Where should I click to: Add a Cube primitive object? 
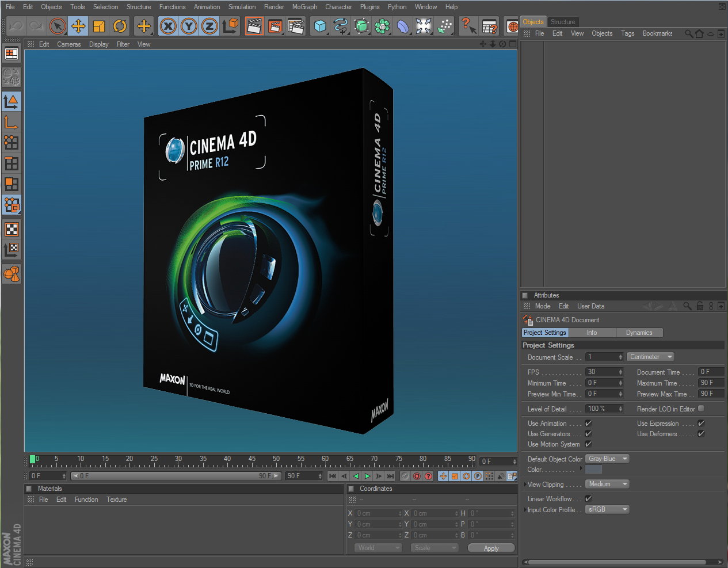(x=320, y=26)
